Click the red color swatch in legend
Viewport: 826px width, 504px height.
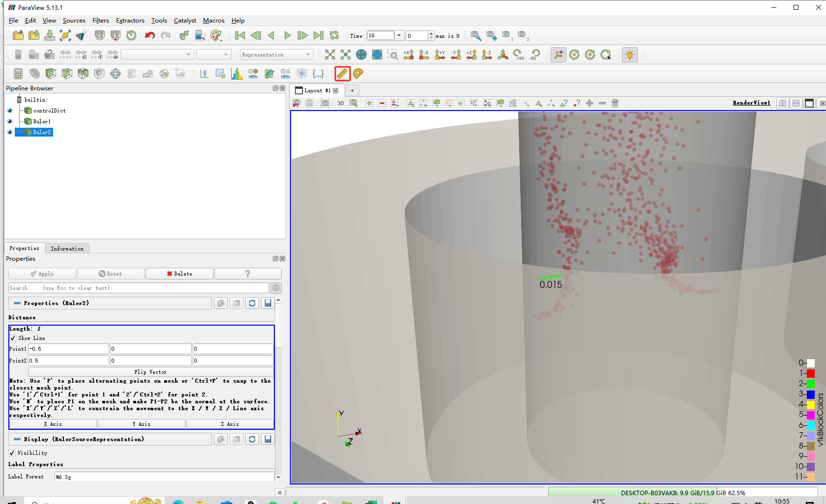click(811, 373)
